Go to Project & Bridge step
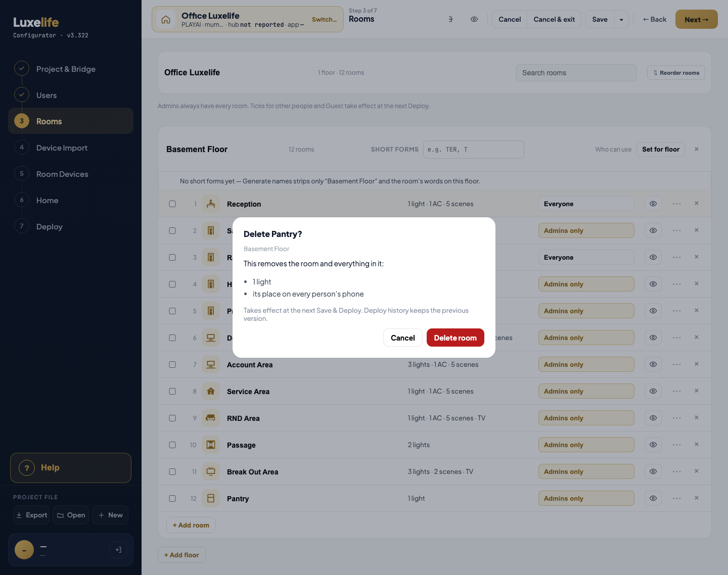The image size is (728, 575). tap(71, 69)
